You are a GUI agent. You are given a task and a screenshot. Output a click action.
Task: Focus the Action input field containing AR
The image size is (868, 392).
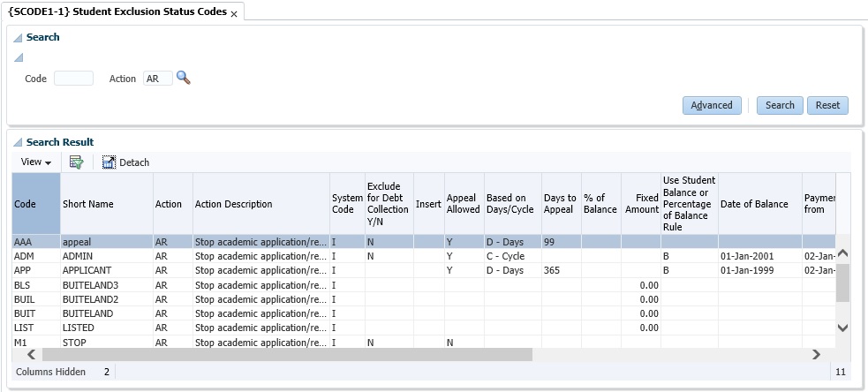[158, 79]
